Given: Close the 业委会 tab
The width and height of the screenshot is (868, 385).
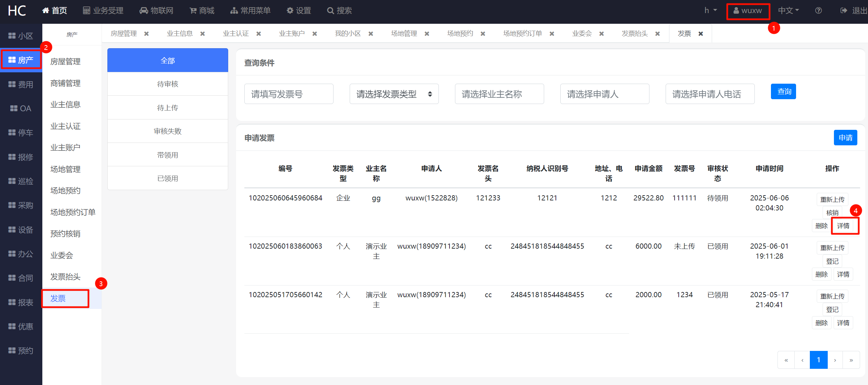Looking at the screenshot, I should click(x=602, y=34).
